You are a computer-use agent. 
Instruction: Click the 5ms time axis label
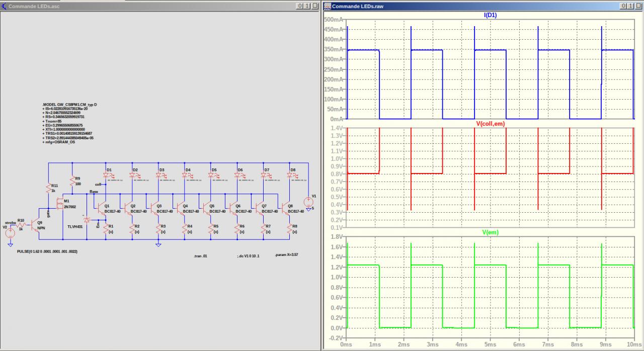pyautogui.click(x=491, y=344)
